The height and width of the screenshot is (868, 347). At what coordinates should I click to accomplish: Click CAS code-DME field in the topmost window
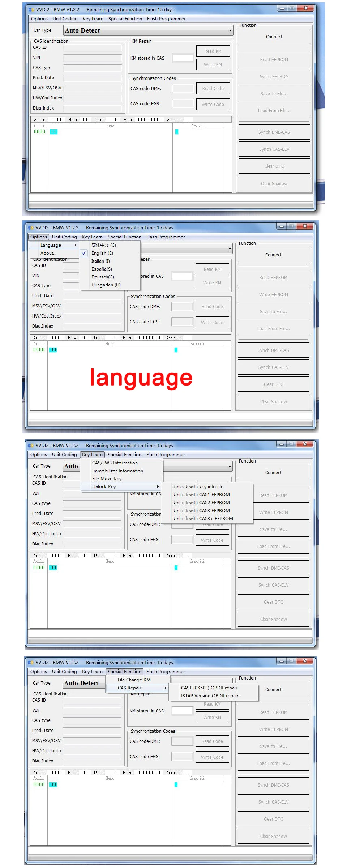183,89
